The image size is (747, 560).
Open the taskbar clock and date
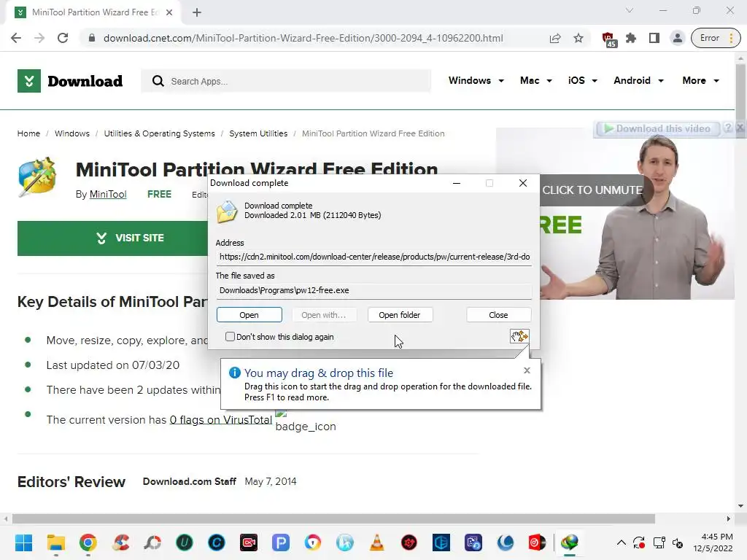(713, 542)
